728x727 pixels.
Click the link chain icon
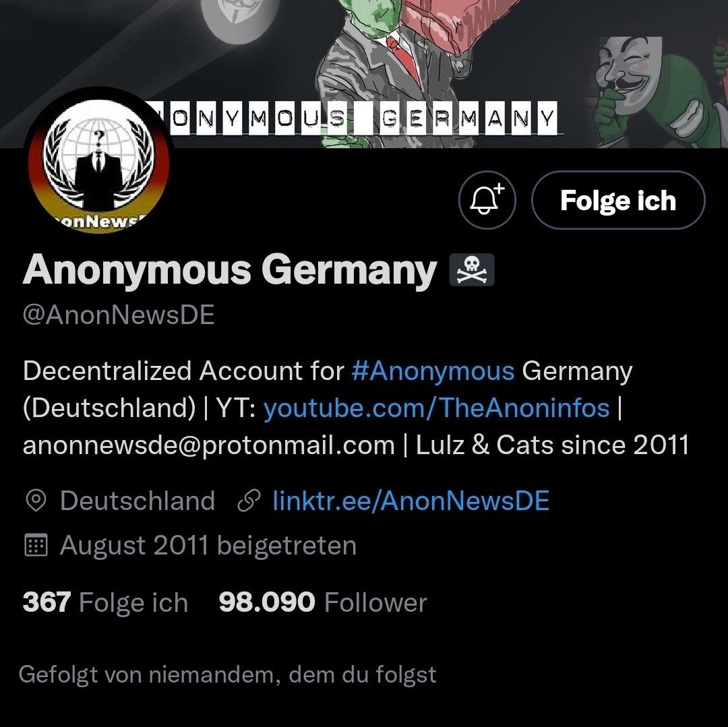click(x=248, y=501)
